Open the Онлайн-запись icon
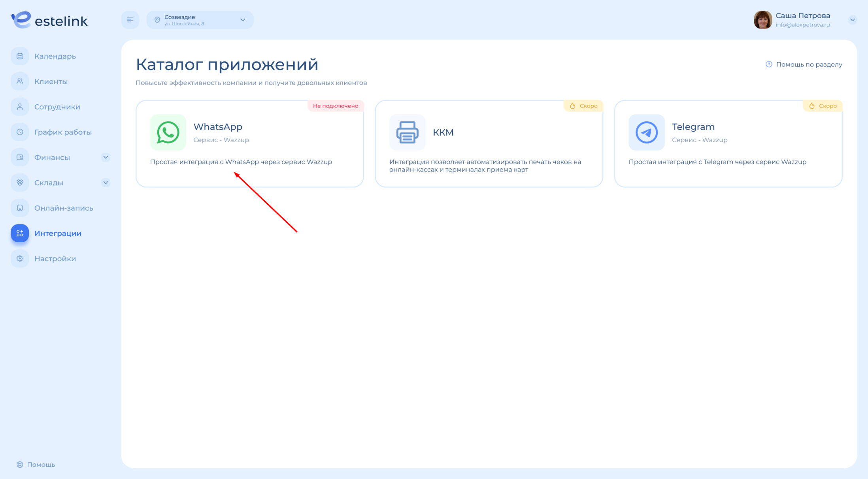The width and height of the screenshot is (868, 479). point(20,208)
